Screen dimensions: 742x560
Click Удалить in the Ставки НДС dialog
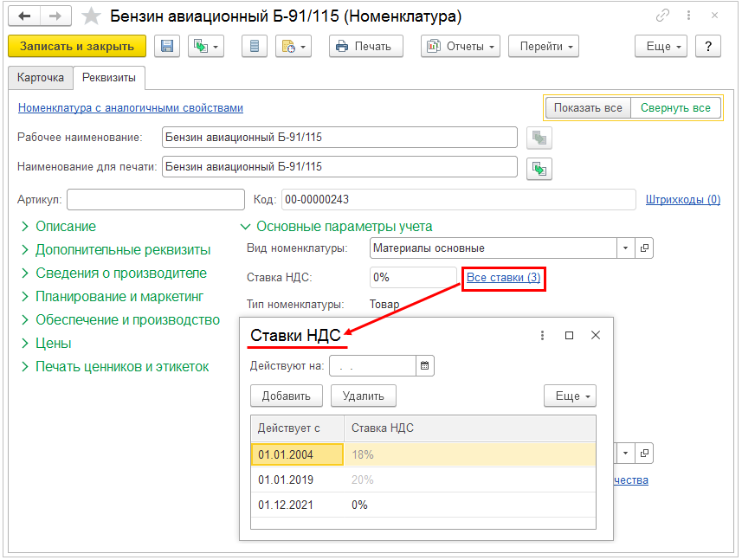[364, 396]
